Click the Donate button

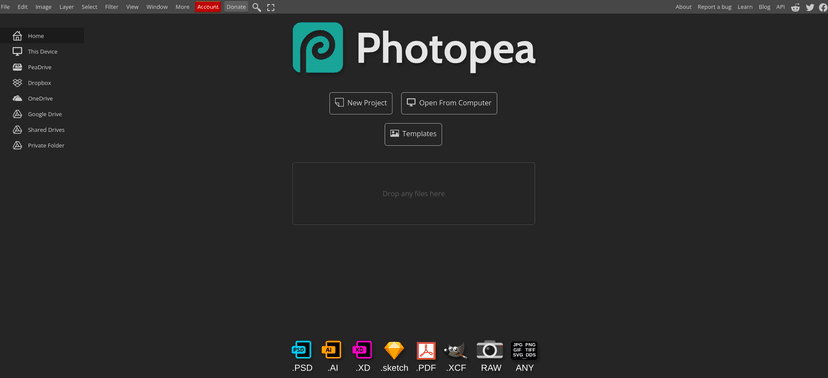[x=236, y=7]
